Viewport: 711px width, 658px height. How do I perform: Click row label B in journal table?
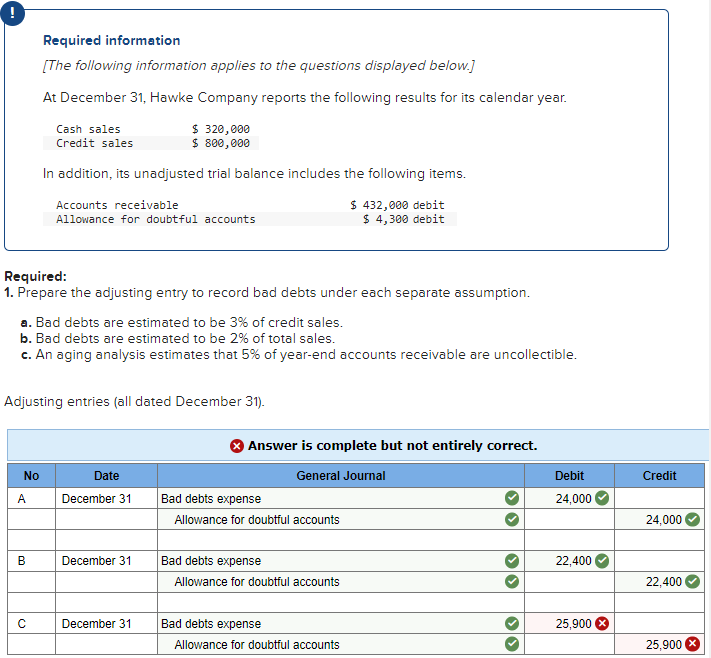click(x=21, y=561)
